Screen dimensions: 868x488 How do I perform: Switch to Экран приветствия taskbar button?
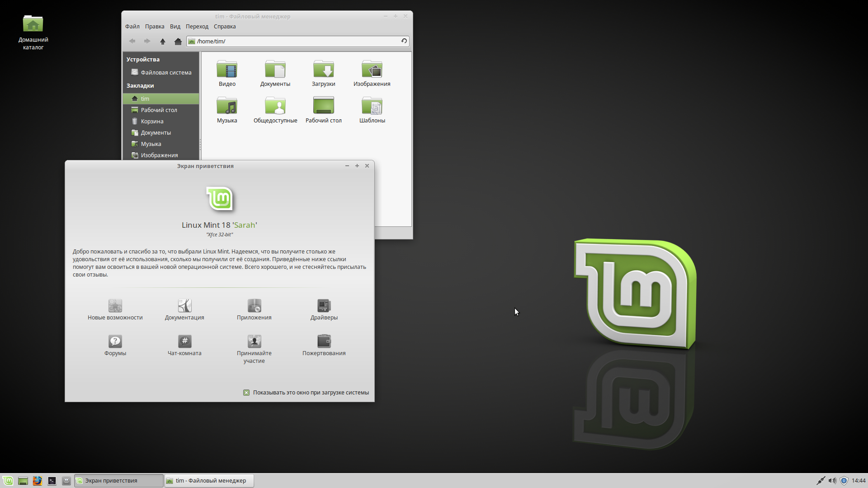[119, 481]
